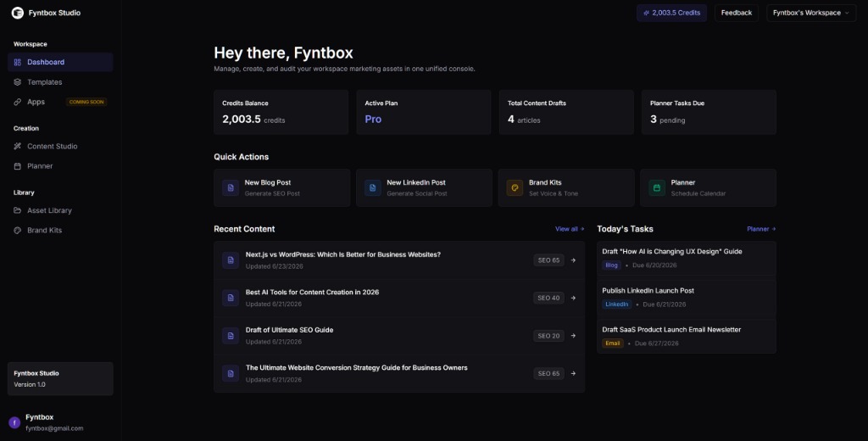Click the Brand Kits palette icon in sidebar
This screenshot has height=441, width=868.
pyautogui.click(x=17, y=231)
